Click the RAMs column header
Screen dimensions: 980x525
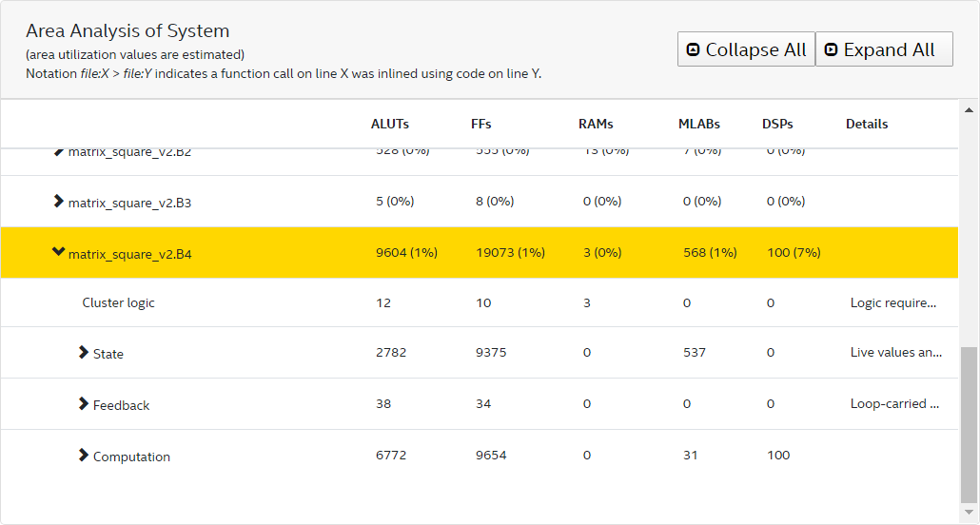596,124
